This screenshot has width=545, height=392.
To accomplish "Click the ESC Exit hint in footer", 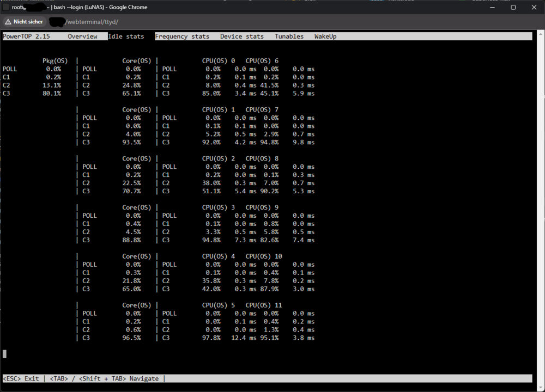I will click(21, 378).
